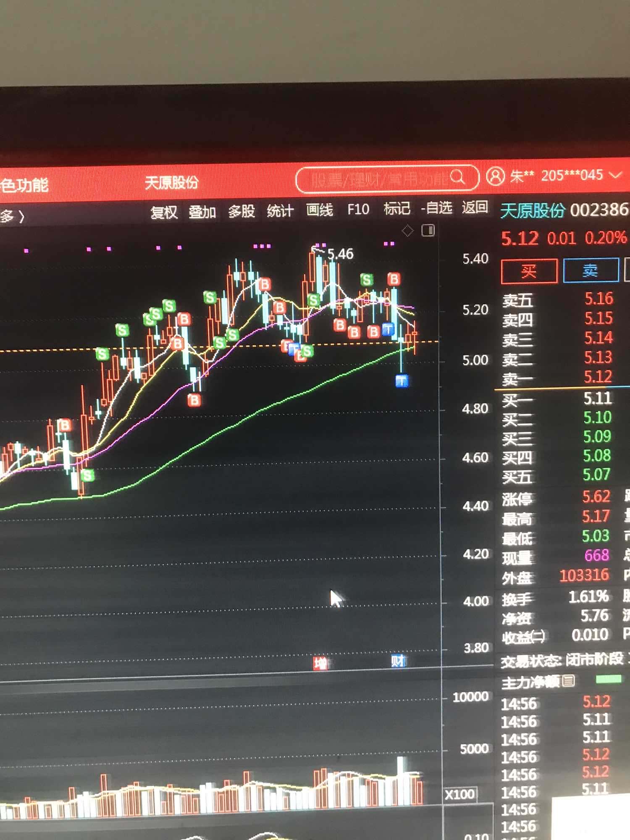630x840 pixels.
Task: Open the 主力净额 list icon
Action: (x=568, y=680)
